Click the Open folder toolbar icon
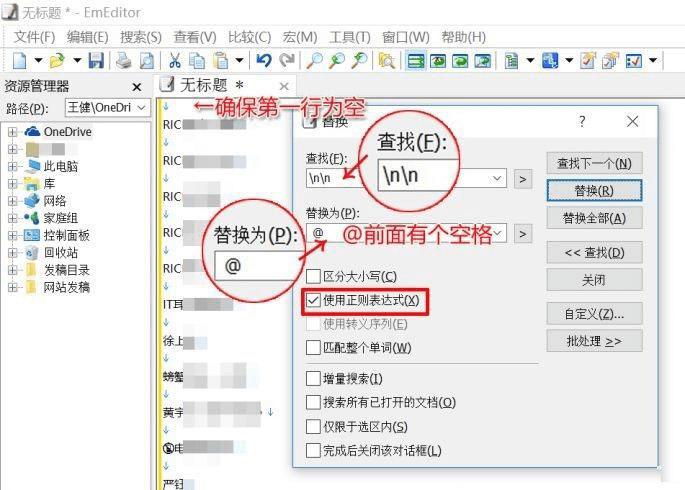685x490 pixels. (57, 60)
